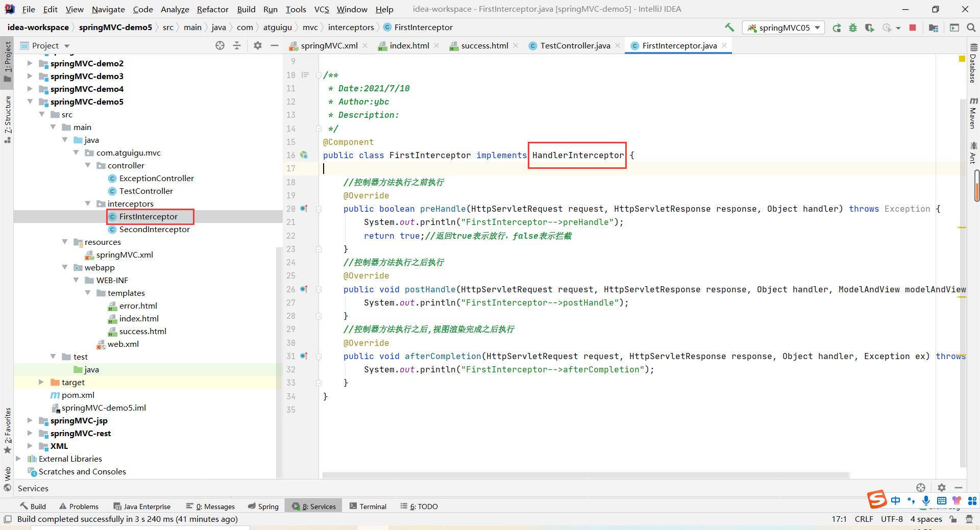Screen dimensions: 980x530
Task: Click override gutter icon for postHandle
Action: 304,289
